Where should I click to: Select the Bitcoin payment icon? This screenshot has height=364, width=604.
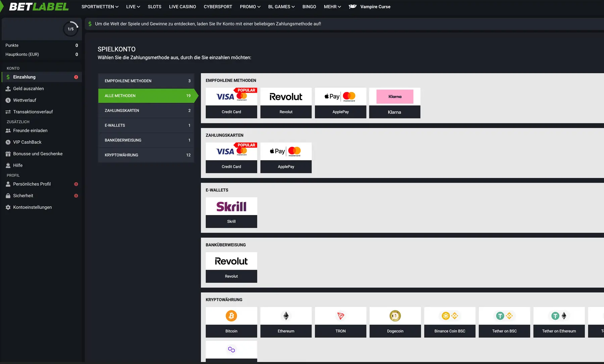(231, 316)
